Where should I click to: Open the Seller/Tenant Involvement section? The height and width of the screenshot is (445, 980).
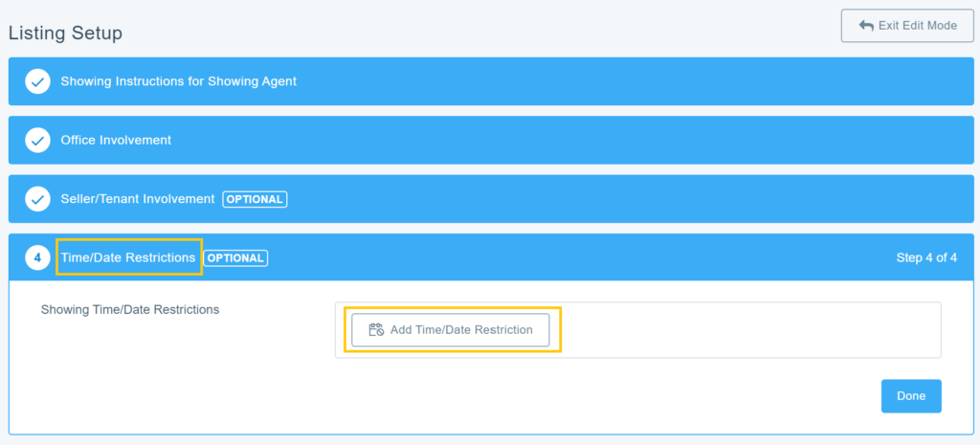[137, 200]
